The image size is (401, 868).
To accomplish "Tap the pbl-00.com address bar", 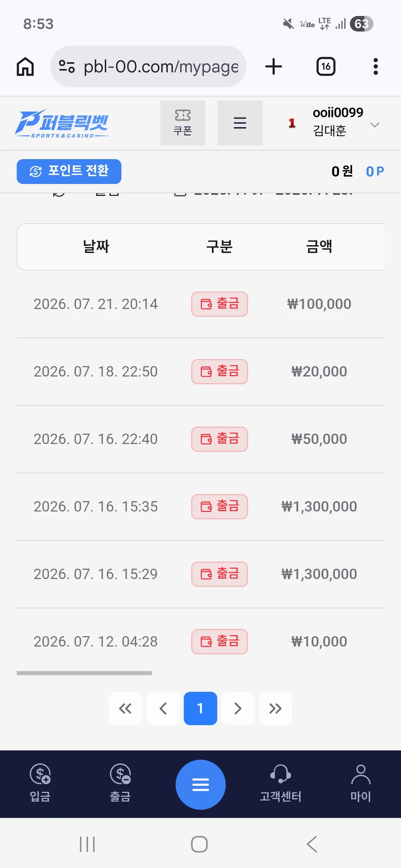I will [148, 67].
